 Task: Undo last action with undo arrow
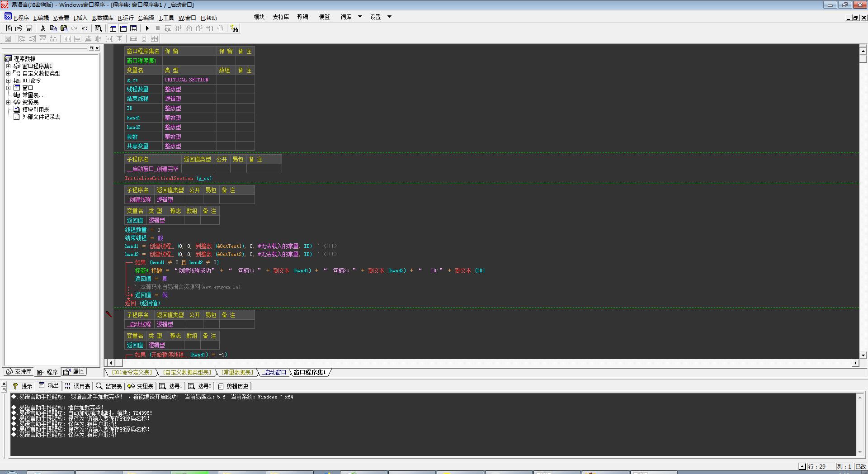coord(85,28)
